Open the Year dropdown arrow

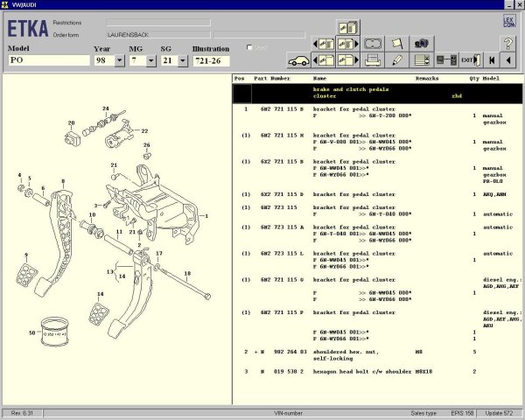(120, 60)
